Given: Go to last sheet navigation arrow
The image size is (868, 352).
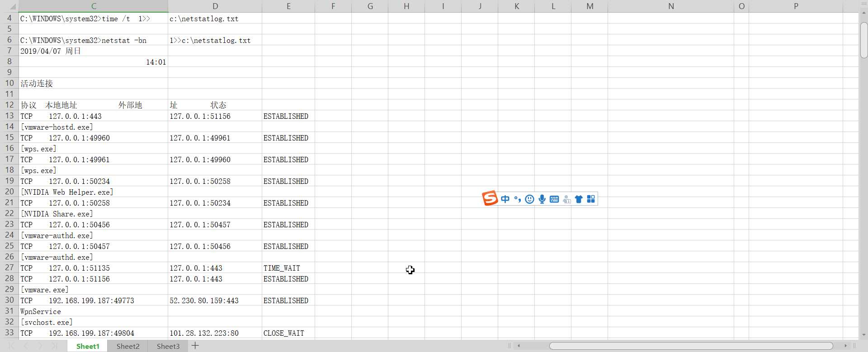Looking at the screenshot, I should pyautogui.click(x=55, y=346).
